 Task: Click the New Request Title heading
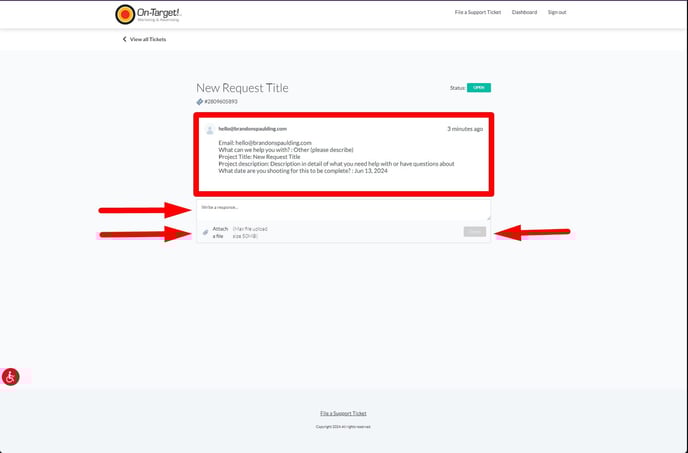242,88
